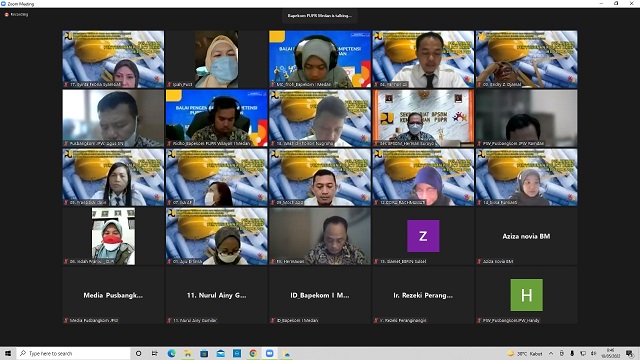Viewport: 640px width, 360px height.
Task: Click the Cortana circle icon in taskbar
Action: coord(138,353)
